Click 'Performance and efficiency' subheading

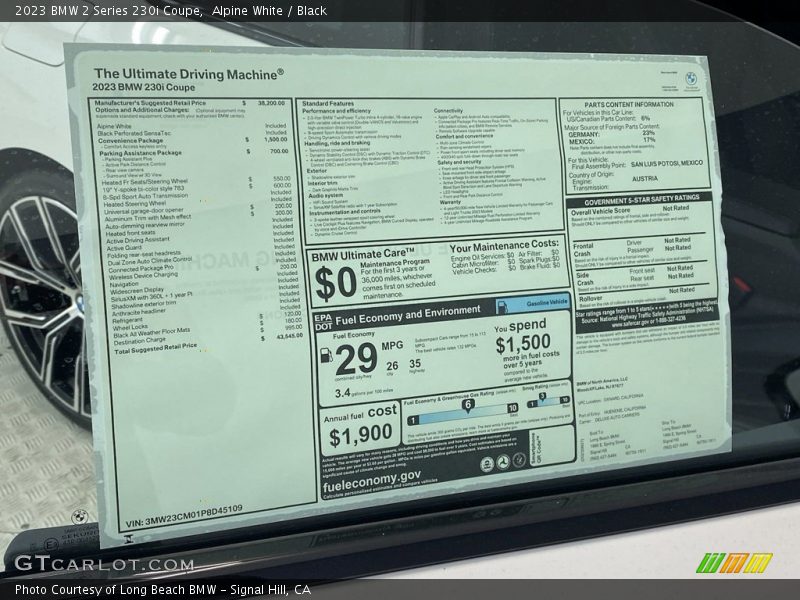pos(336,111)
